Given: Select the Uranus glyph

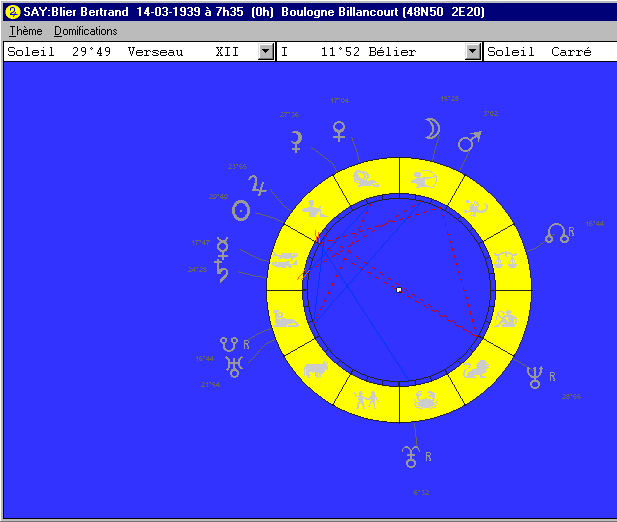Looking at the screenshot, I should pos(234,364).
